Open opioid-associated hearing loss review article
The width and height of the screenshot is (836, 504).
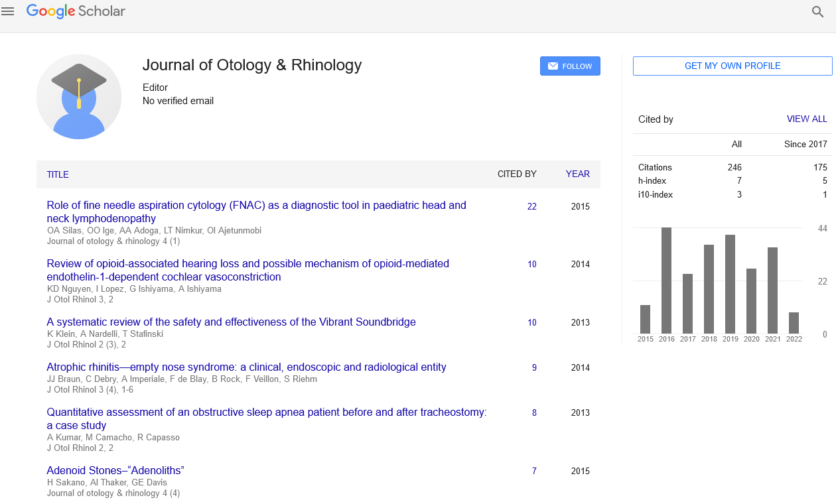247,270
